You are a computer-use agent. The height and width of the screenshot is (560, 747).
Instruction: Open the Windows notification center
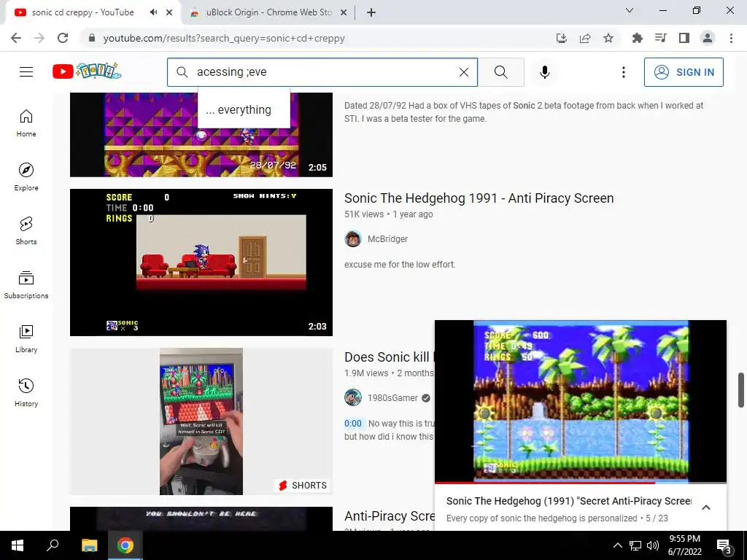(724, 545)
